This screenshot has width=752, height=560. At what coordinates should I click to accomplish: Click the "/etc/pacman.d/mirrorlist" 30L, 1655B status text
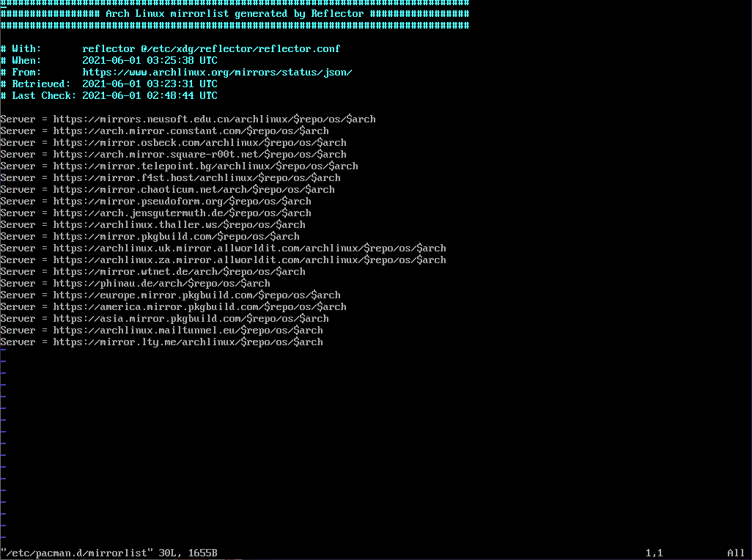point(109,553)
